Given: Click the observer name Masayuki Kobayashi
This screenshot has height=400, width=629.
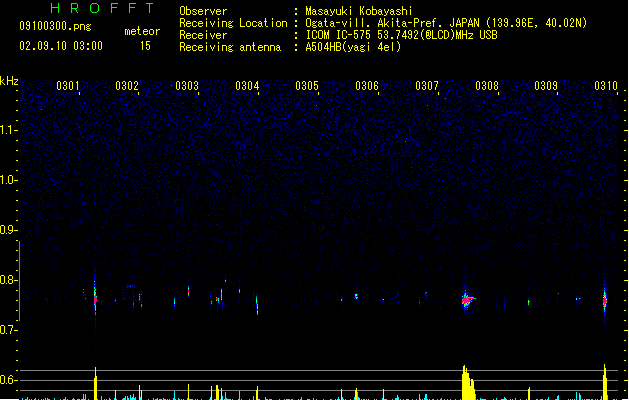Looking at the screenshot, I should tap(359, 11).
